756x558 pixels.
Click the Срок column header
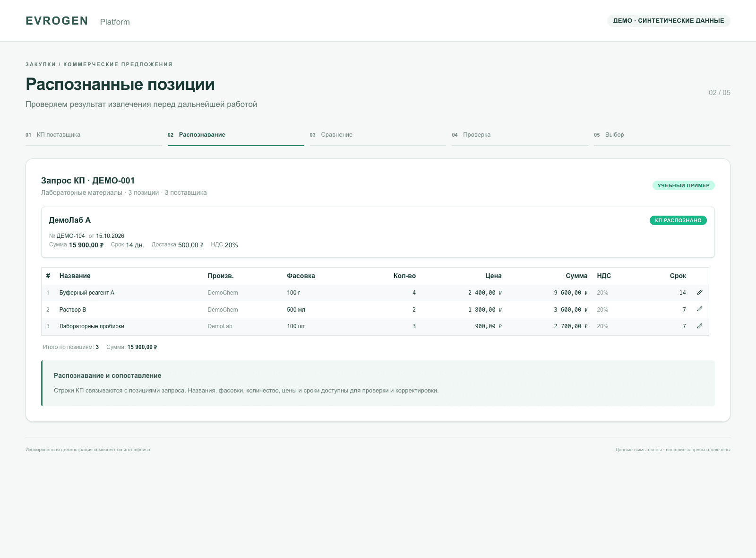678,276
